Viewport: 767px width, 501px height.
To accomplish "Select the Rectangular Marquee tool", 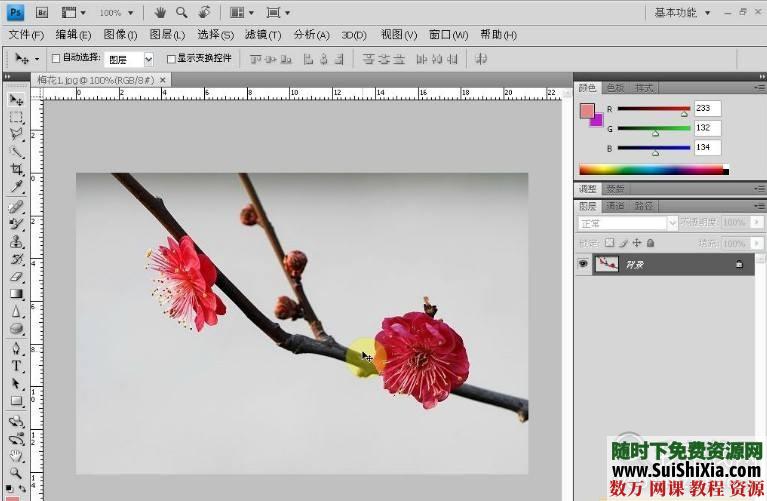I will tap(16, 117).
